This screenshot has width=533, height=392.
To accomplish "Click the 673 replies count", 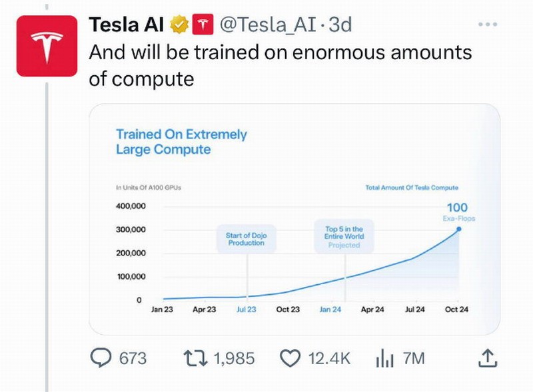I will click(132, 359).
